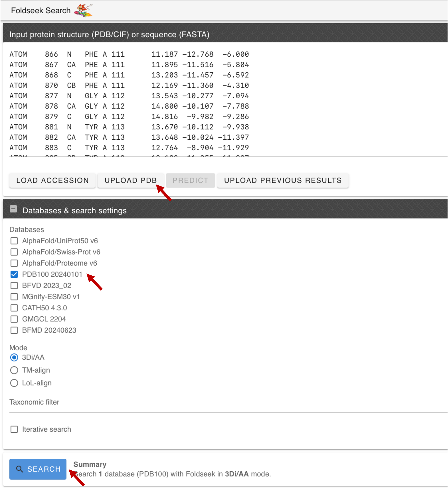
Task: Click the 'Databases' section label
Action: click(x=27, y=230)
